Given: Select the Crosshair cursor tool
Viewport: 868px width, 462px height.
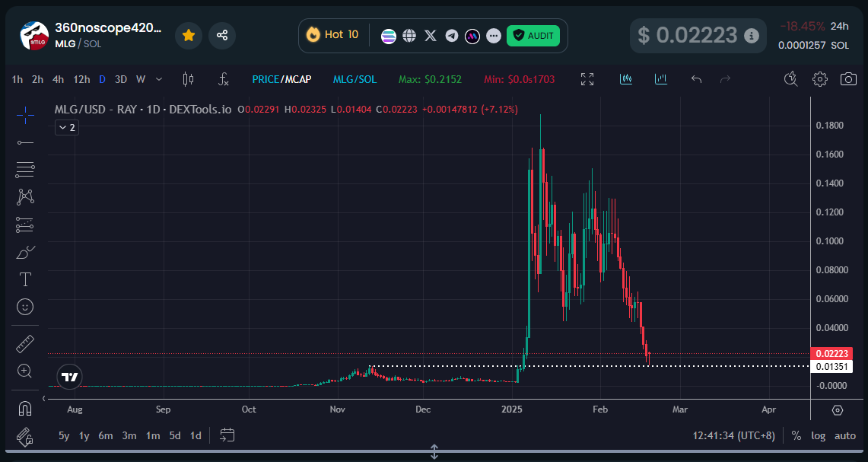Looking at the screenshot, I should point(25,114).
